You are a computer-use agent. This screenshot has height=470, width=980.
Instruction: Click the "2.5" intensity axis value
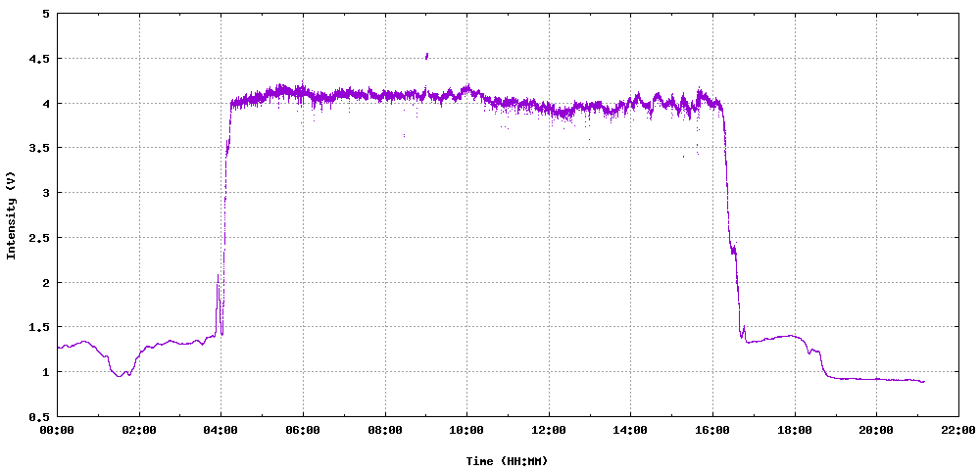pos(40,238)
